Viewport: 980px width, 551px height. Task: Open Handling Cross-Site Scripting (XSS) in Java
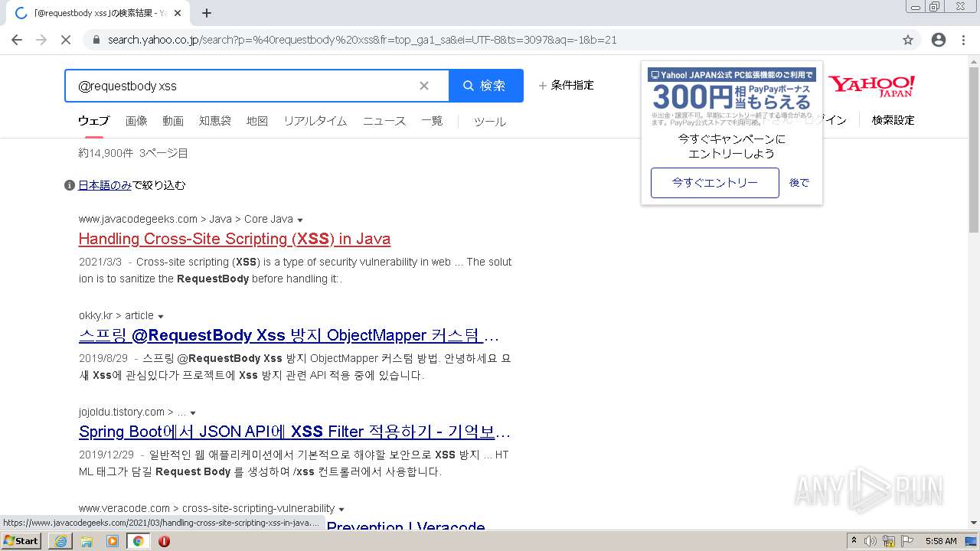(x=234, y=239)
